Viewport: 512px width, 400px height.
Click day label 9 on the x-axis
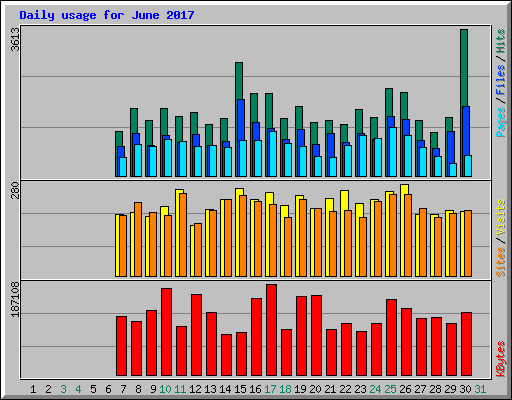pos(153,389)
